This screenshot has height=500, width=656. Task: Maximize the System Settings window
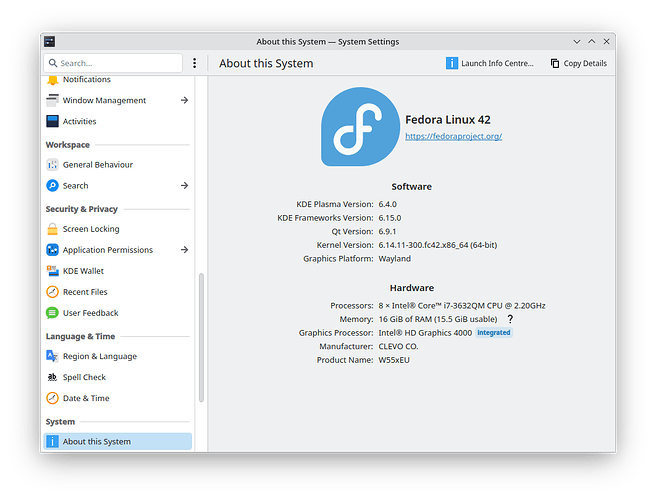(x=592, y=41)
